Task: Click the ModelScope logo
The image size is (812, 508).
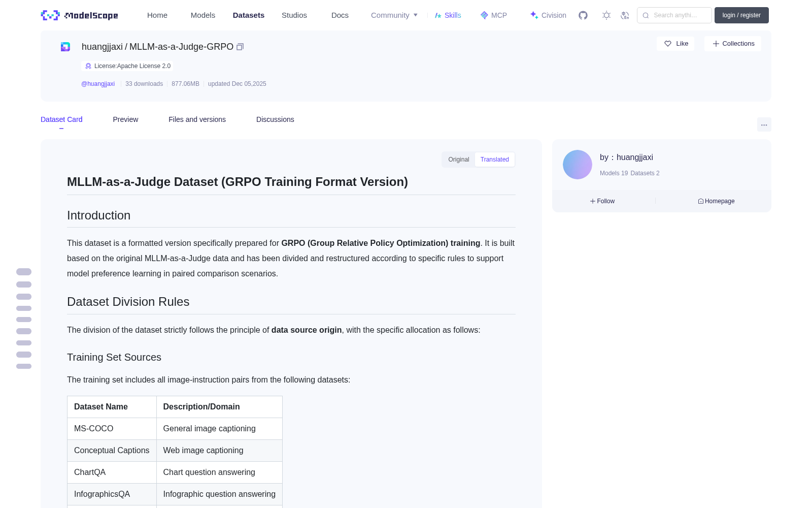Action: point(80,15)
